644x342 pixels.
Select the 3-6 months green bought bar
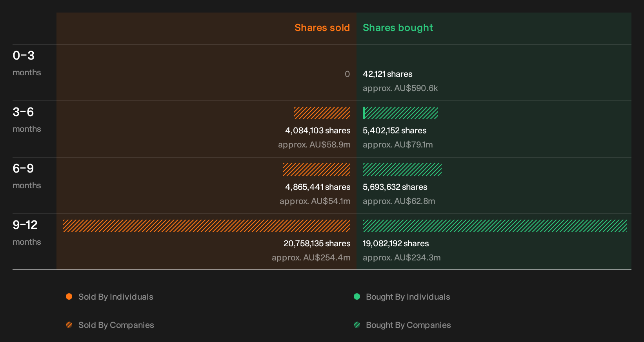[400, 113]
